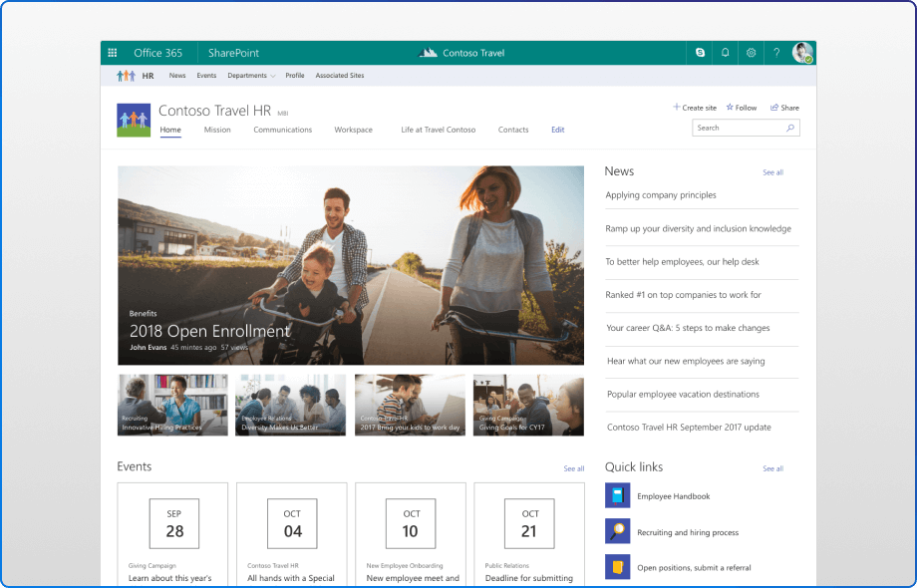The image size is (917, 588).
Task: Click the John Evans author name
Action: 148,347
